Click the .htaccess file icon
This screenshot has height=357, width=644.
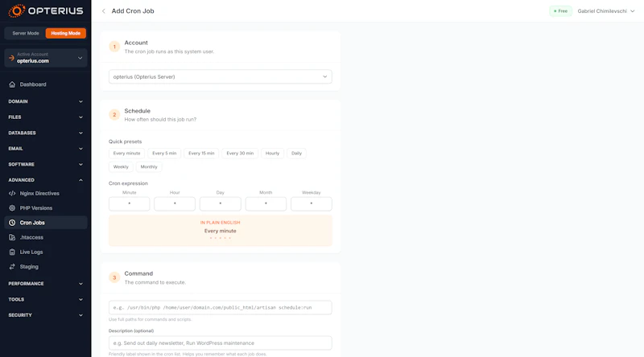tap(12, 237)
